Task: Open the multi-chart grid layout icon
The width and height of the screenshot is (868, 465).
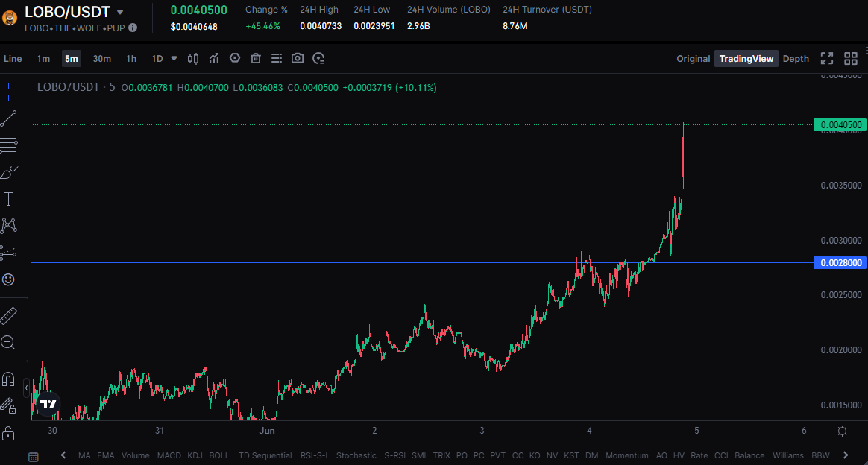Action: tap(851, 59)
